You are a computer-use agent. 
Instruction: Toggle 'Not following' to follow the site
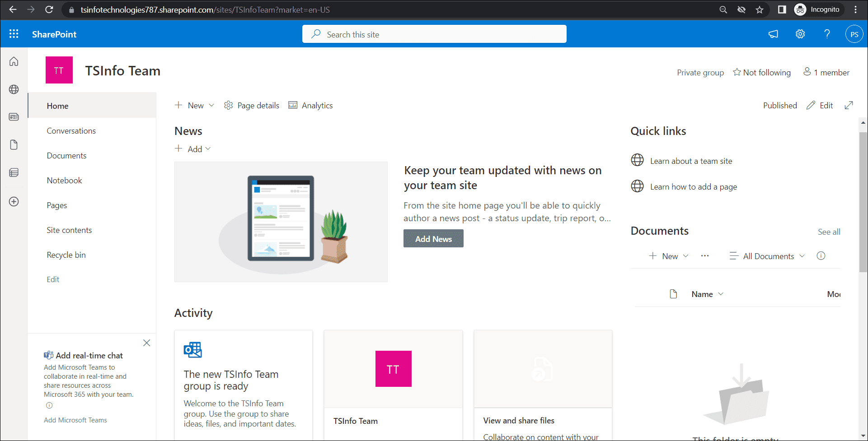point(762,72)
